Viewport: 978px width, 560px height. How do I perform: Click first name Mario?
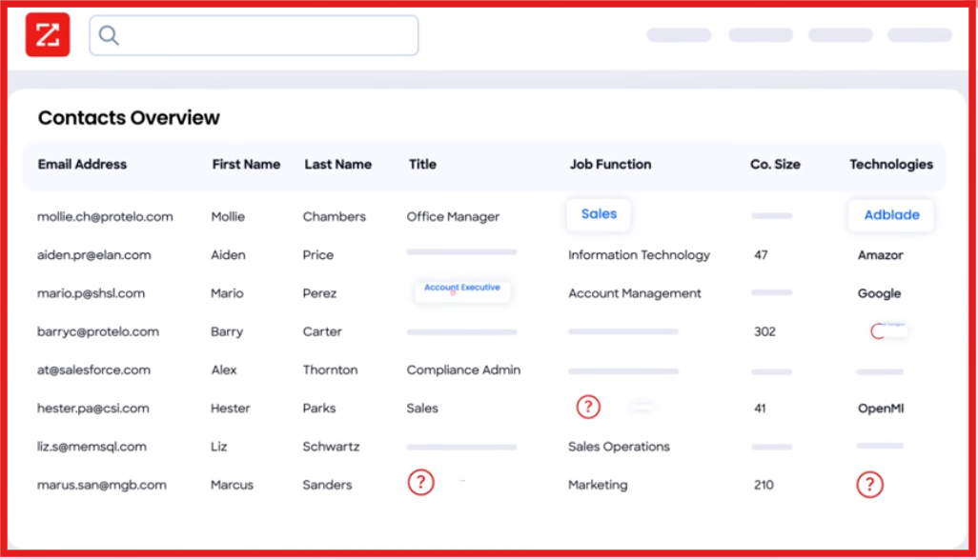pos(227,293)
